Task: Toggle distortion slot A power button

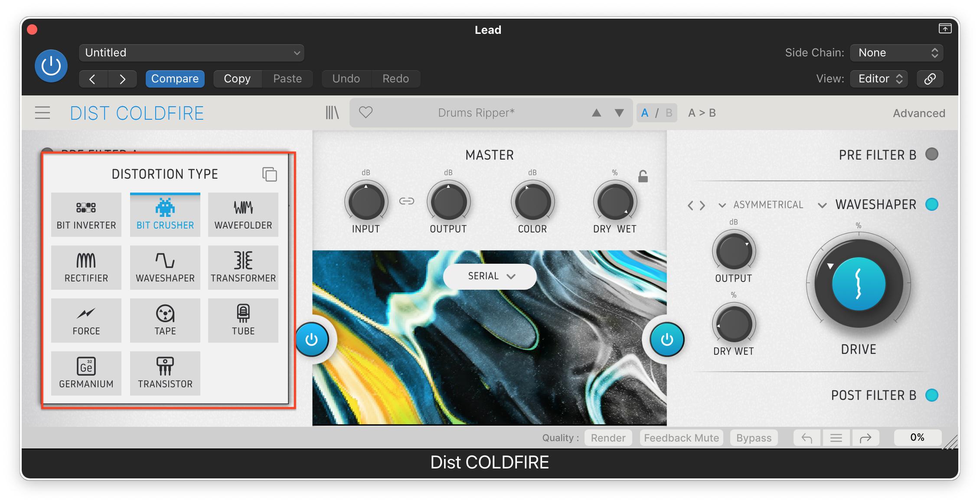Action: click(312, 340)
